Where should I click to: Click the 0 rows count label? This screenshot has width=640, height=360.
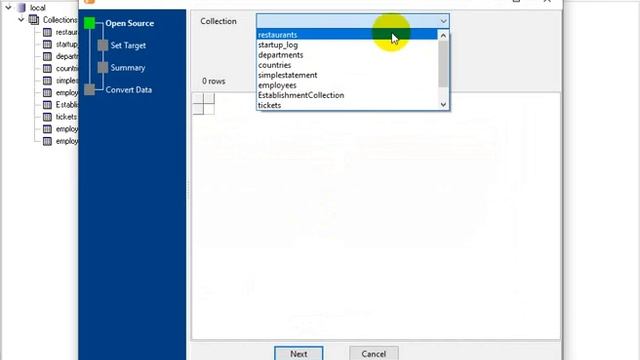click(x=214, y=81)
